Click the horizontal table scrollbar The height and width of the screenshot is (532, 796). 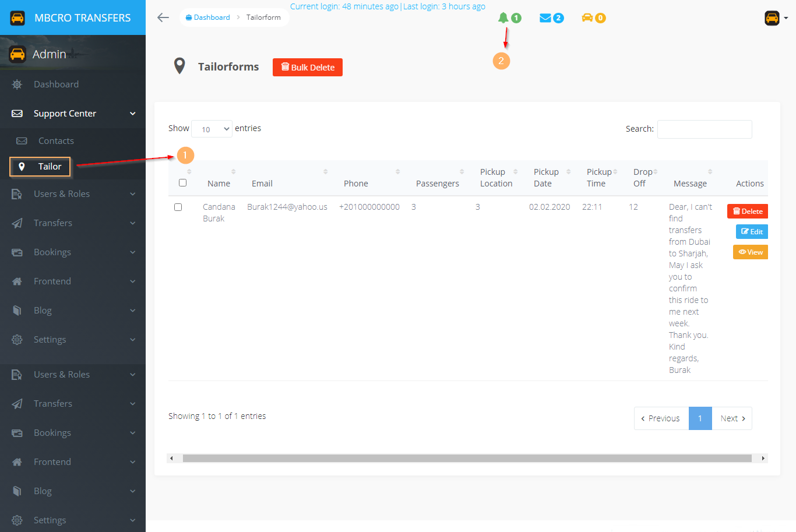(467, 459)
